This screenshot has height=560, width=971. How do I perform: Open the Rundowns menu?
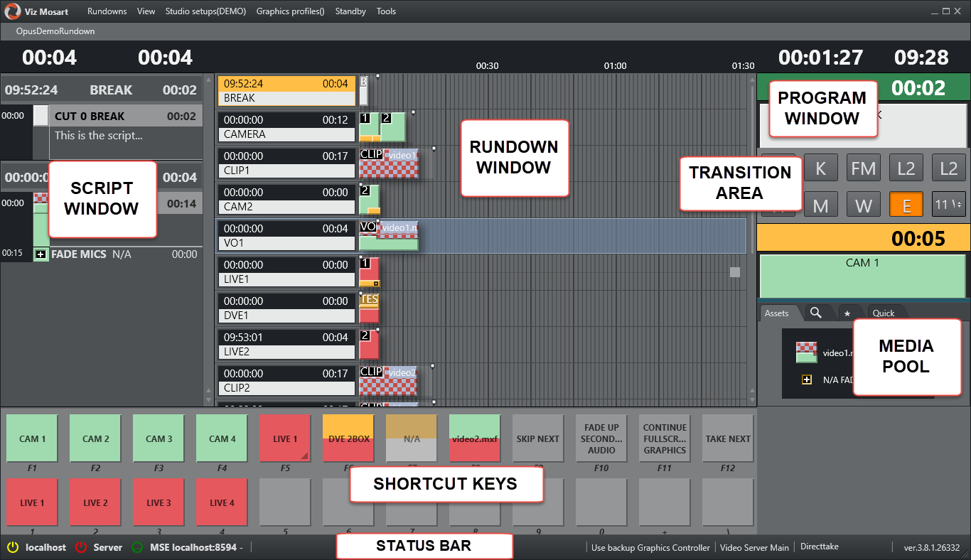pos(107,11)
